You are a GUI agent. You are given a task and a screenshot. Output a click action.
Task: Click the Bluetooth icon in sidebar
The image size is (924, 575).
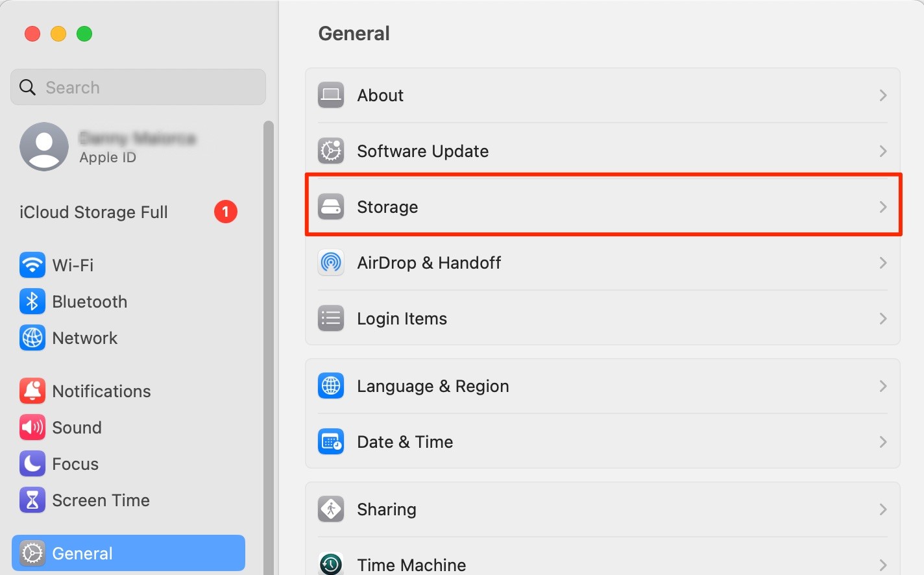pos(32,301)
